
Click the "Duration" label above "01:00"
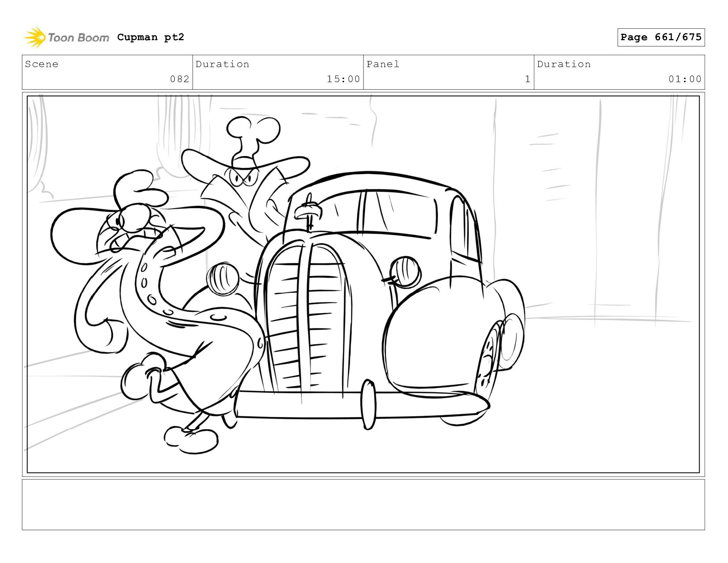(x=564, y=64)
